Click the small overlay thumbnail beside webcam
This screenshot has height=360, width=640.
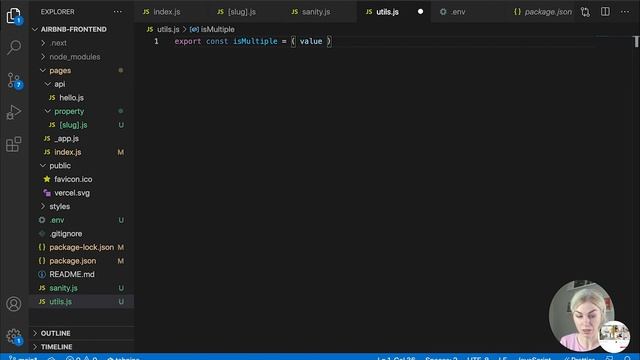(x=614, y=336)
